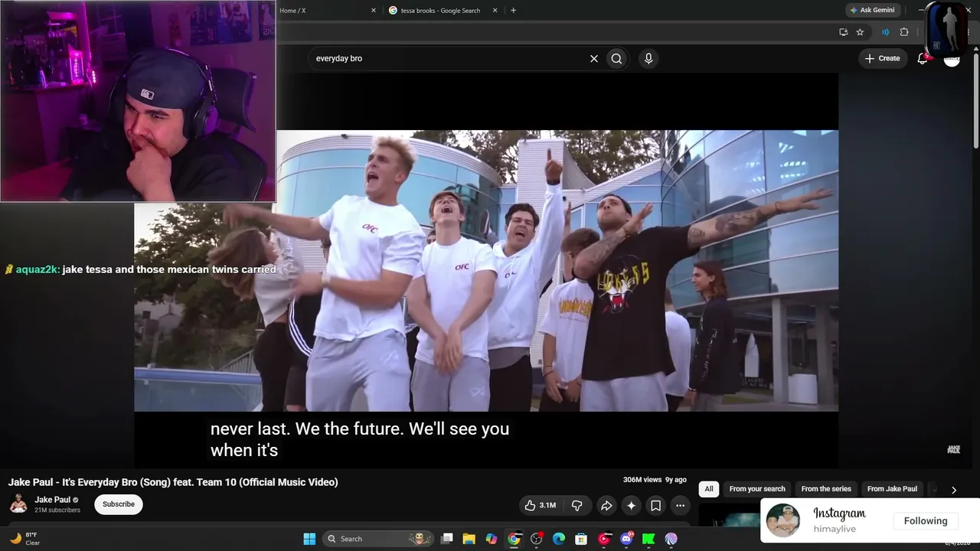Close the Home / X tab
This screenshot has width=980, height=551.
(x=374, y=11)
